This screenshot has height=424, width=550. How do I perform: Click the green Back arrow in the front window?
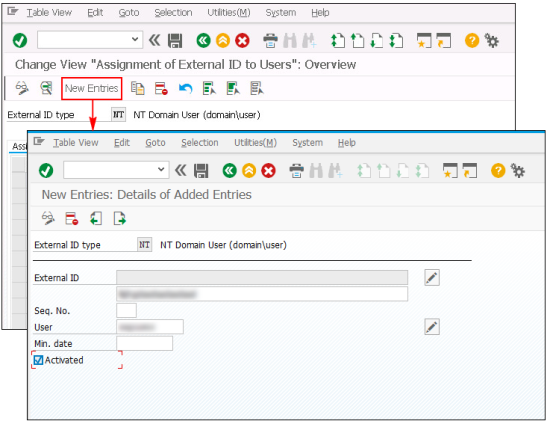pyautogui.click(x=229, y=171)
